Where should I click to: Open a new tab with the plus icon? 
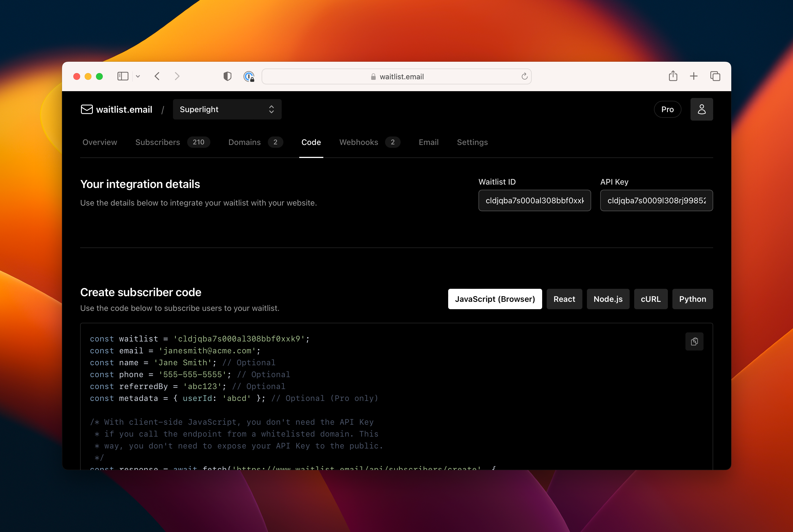(x=694, y=76)
